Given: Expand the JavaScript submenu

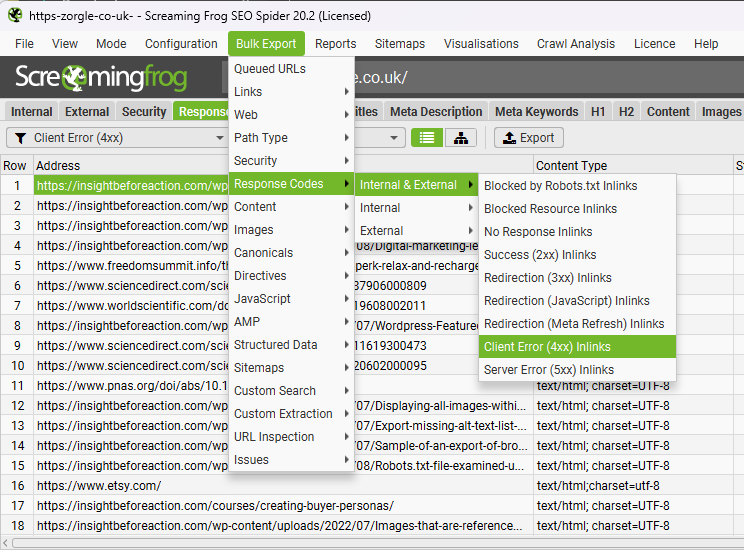Looking at the screenshot, I should 291,298.
